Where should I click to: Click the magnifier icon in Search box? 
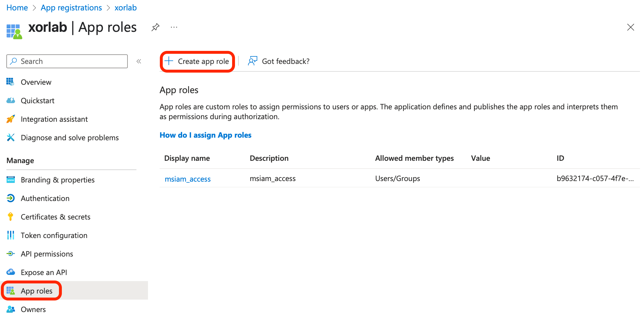[14, 61]
